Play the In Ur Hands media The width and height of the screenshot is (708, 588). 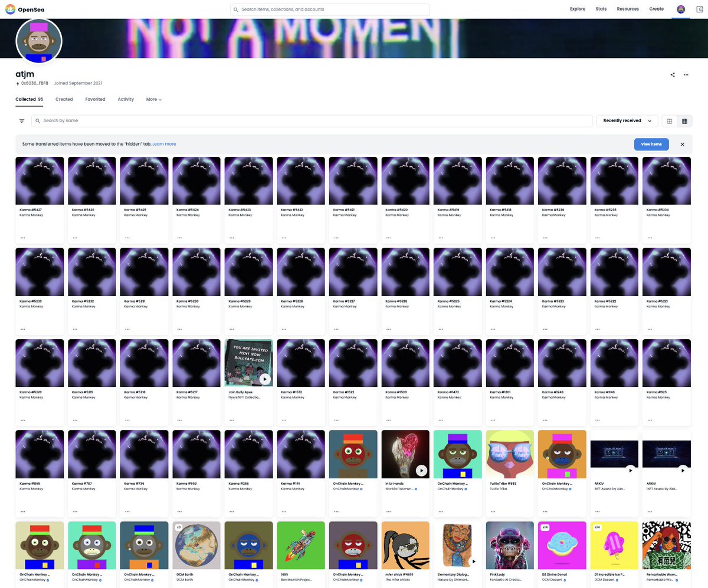(x=421, y=470)
